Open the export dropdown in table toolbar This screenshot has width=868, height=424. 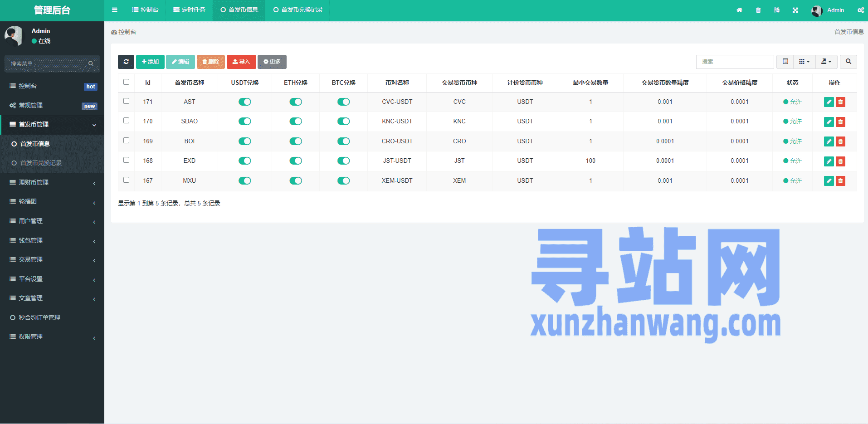826,62
